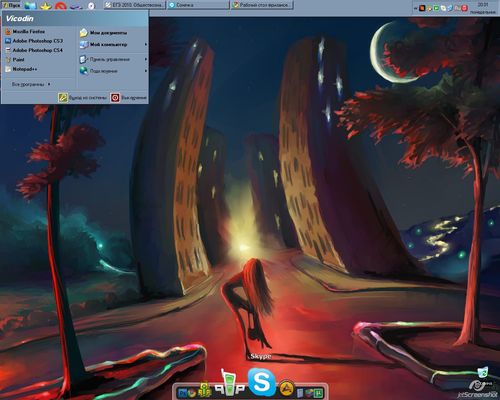500x400 pixels.
Task: Click the Пуск Start button
Action: pyautogui.click(x=11, y=5)
